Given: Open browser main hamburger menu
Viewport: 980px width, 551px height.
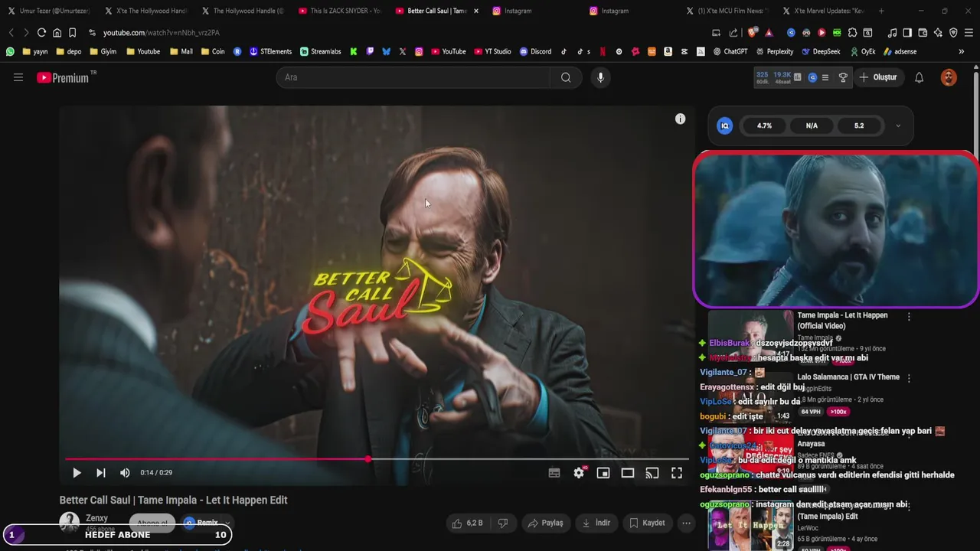Looking at the screenshot, I should pos(969,33).
